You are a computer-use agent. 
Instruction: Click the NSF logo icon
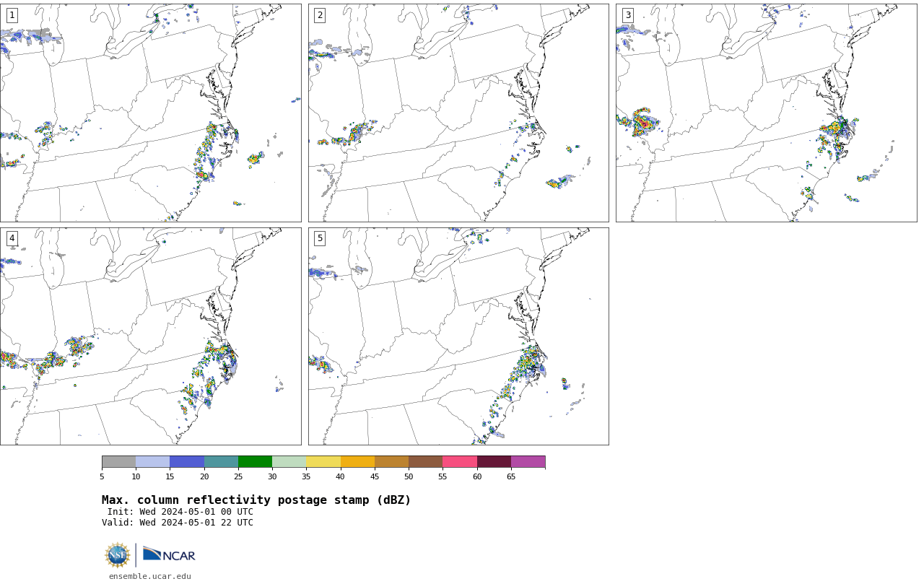tap(118, 555)
